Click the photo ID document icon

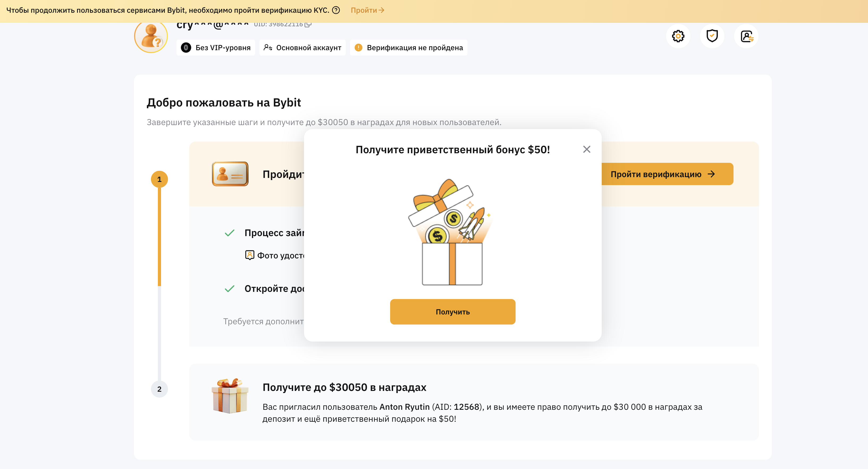point(250,255)
